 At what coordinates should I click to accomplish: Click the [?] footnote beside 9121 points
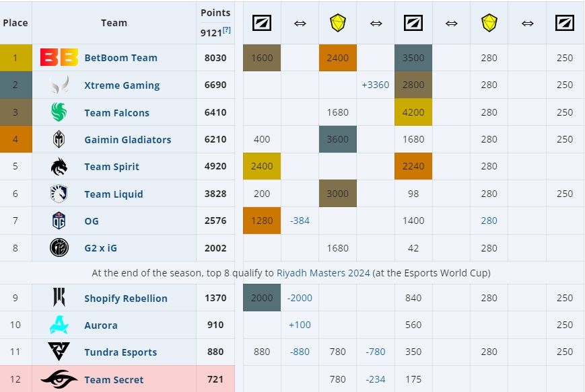[x=227, y=30]
